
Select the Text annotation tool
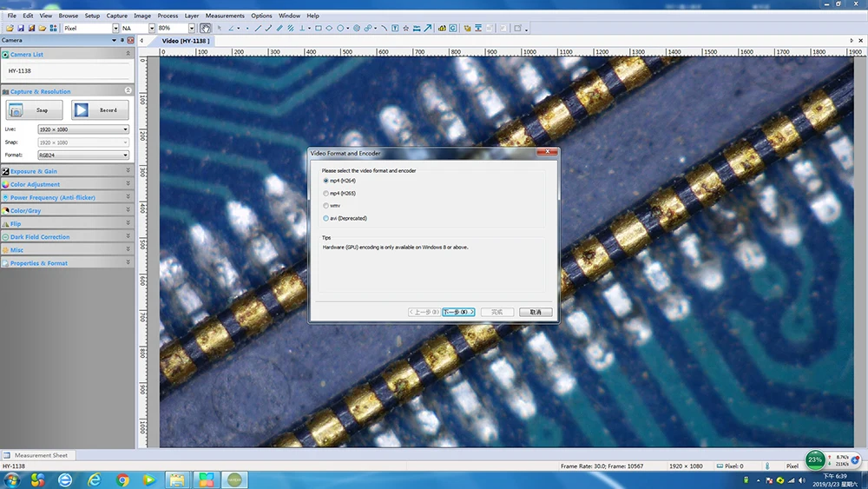(x=395, y=28)
